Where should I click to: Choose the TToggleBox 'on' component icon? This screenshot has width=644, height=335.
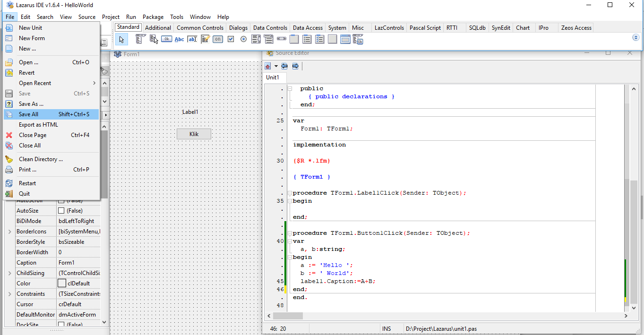tap(217, 39)
